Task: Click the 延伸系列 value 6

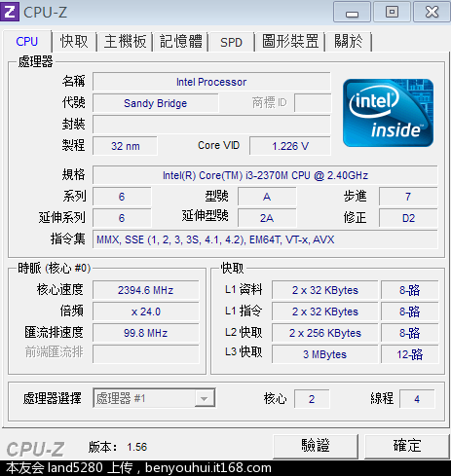Action: point(122,218)
